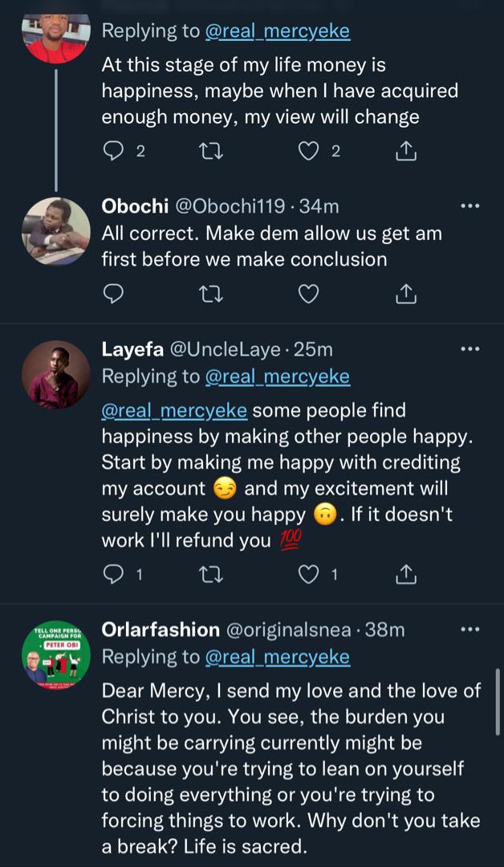Open replies on Layefa's tweet
504x867 pixels.
point(114,574)
